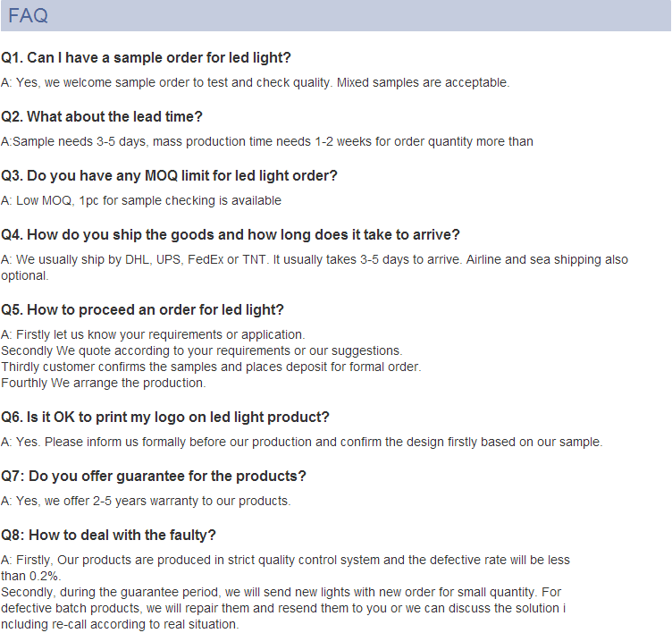
Task: Select the Q1 sample order question
Action: point(146,57)
